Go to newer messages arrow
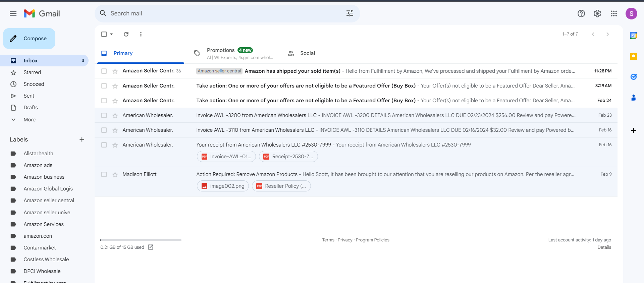Viewport: 644px width, 283px height. [x=593, y=34]
